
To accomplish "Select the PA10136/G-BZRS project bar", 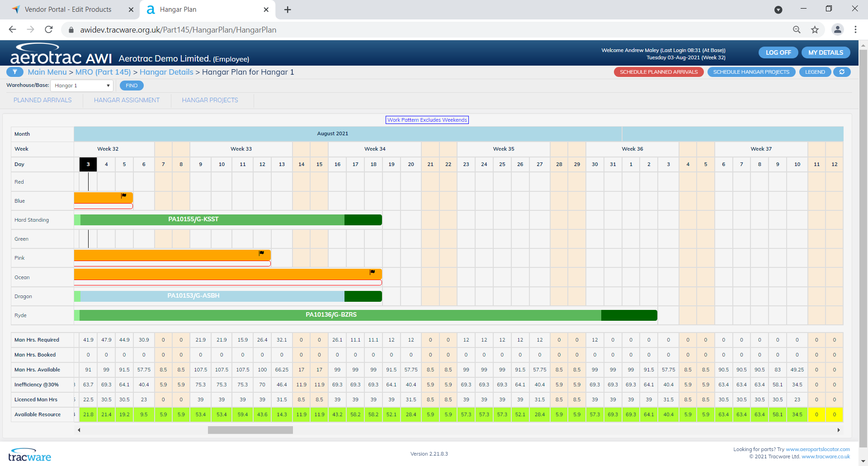I will (365, 315).
